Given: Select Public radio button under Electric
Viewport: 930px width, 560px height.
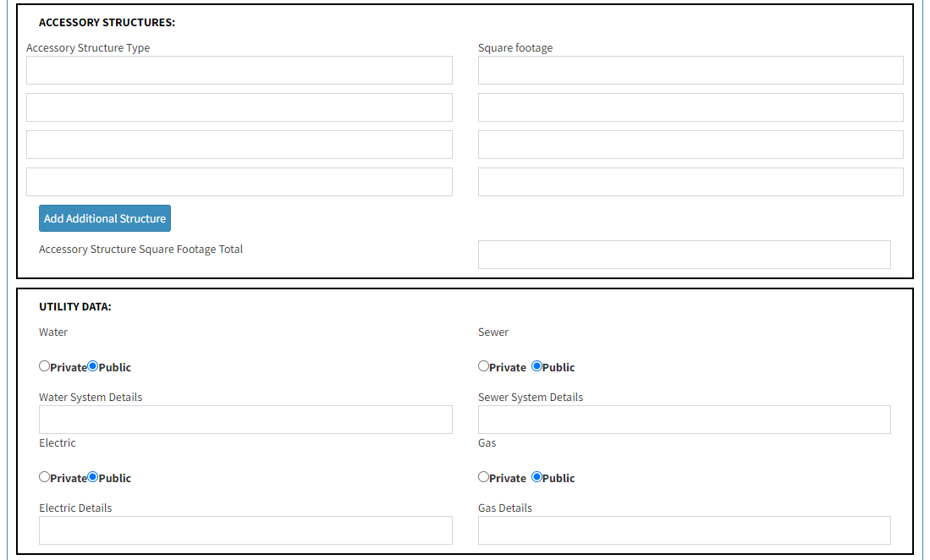Looking at the screenshot, I should tap(92, 477).
